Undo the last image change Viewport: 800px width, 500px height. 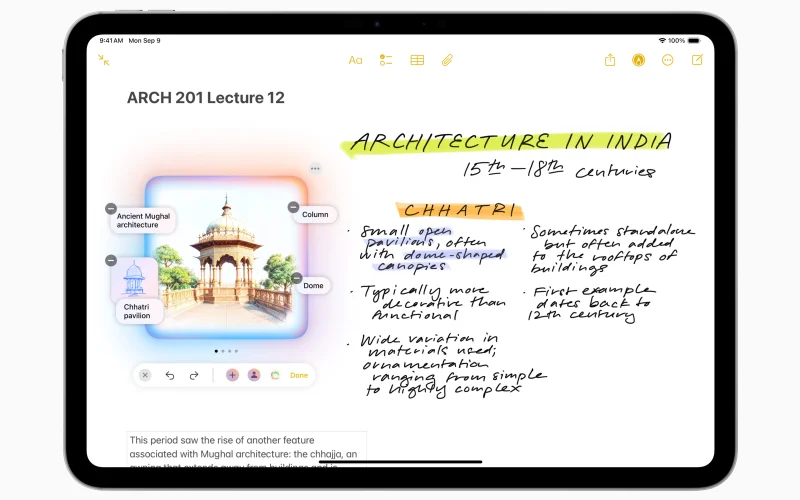[170, 376]
